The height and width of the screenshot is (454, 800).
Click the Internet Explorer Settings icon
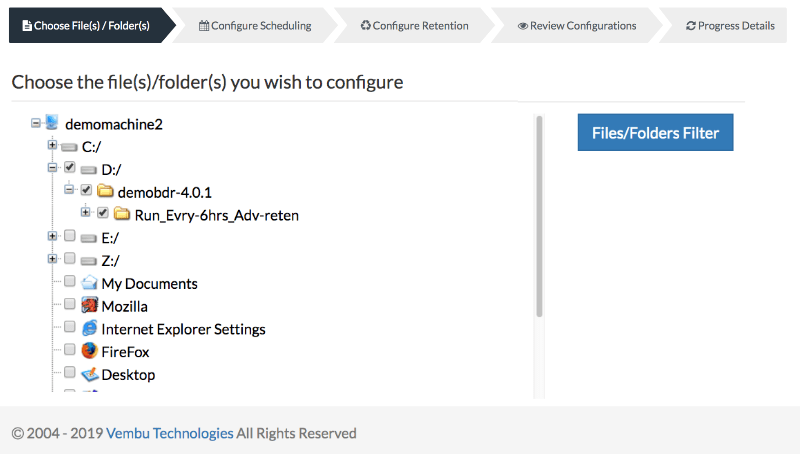89,329
